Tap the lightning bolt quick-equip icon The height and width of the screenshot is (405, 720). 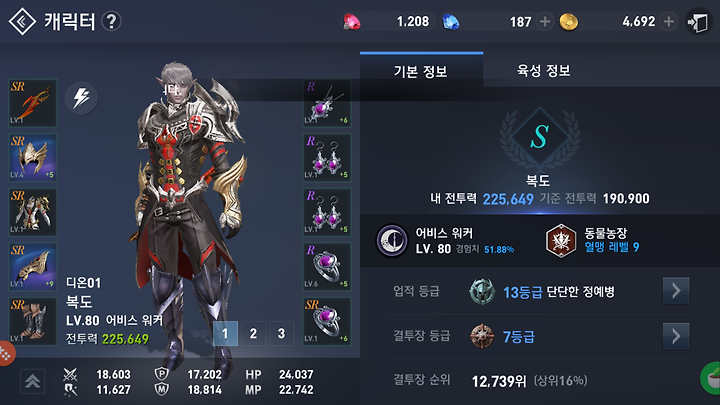pyautogui.click(x=81, y=98)
